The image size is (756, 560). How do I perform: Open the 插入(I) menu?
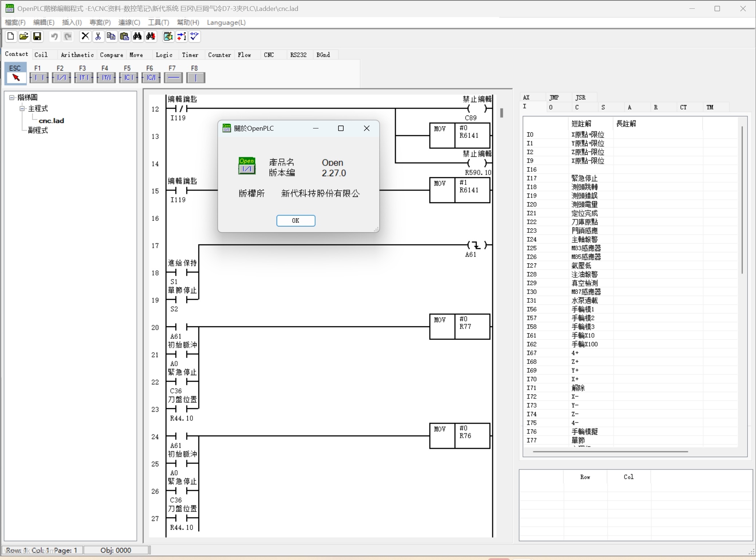[x=72, y=23]
